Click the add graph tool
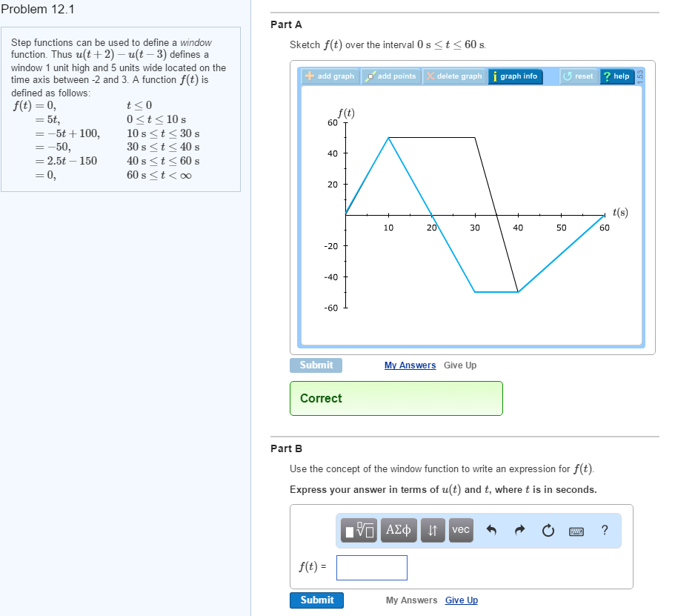The image size is (675, 616). 329,76
